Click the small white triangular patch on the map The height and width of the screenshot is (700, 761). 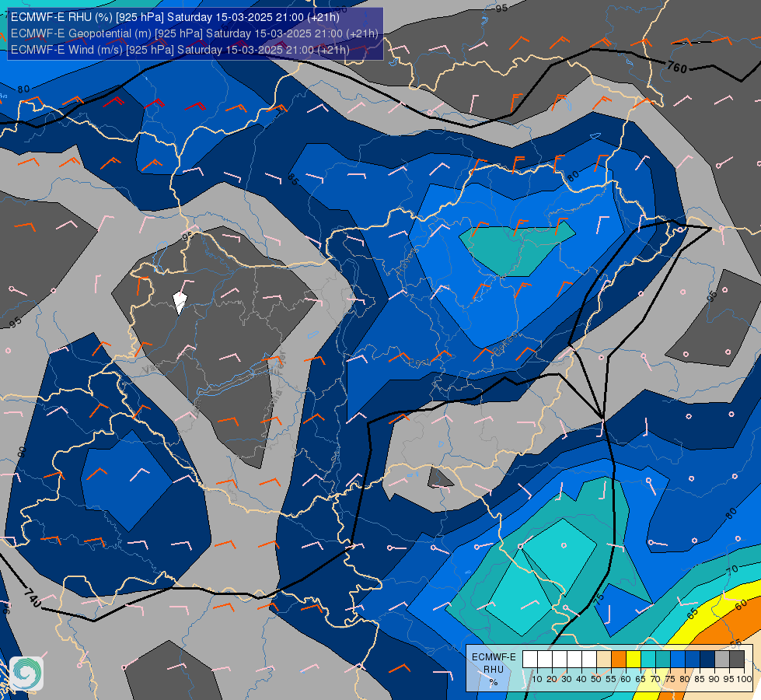(x=180, y=303)
